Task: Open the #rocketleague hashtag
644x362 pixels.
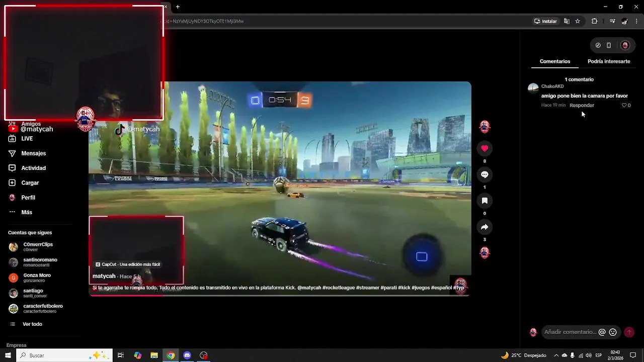Action: (x=339, y=288)
